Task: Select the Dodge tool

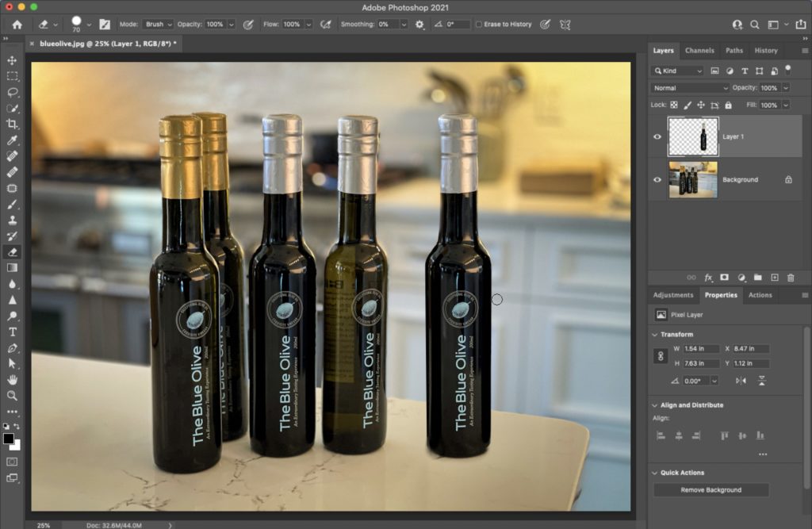Action: [x=12, y=316]
